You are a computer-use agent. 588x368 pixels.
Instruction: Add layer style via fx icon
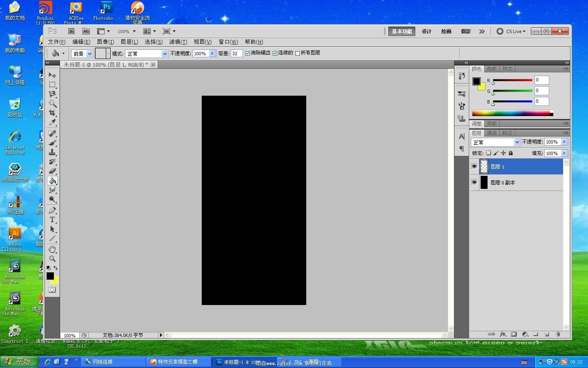503,334
